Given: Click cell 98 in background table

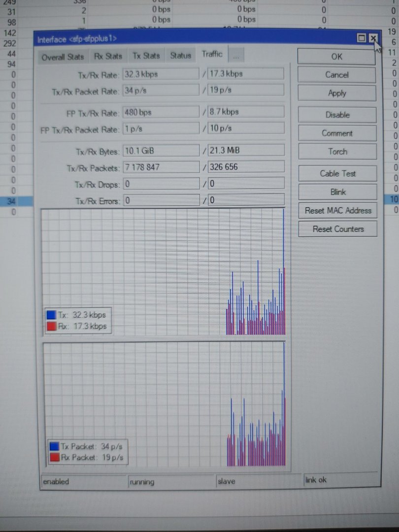Looking at the screenshot, I should (x=11, y=22).
